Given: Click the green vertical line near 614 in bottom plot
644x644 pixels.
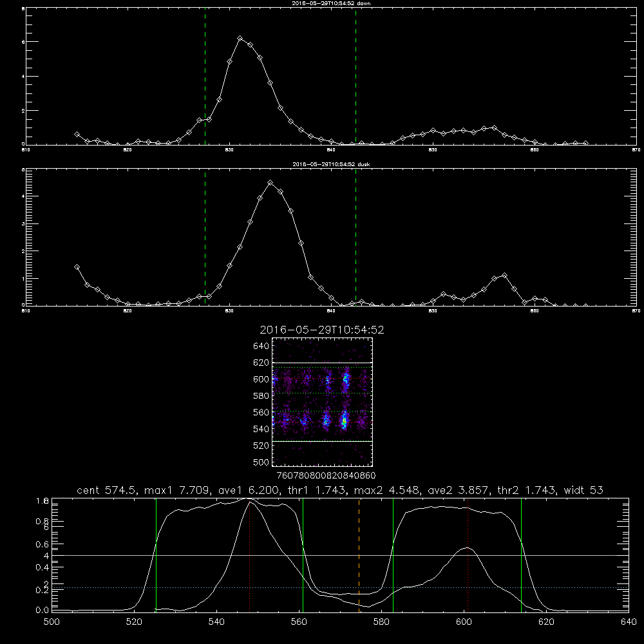Looking at the screenshot, I should 521,554.
